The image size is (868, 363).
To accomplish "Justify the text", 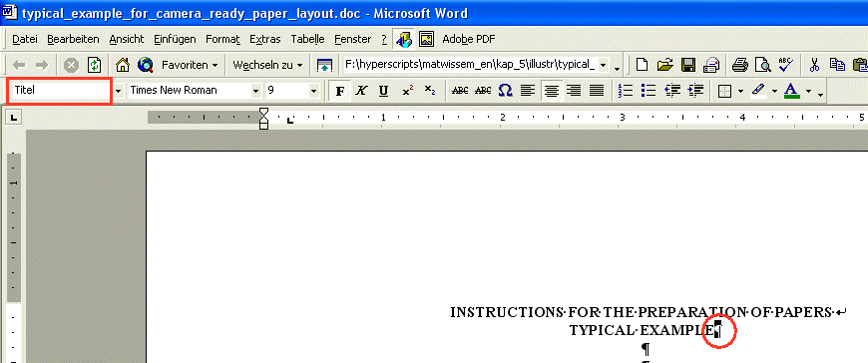I will 597,91.
